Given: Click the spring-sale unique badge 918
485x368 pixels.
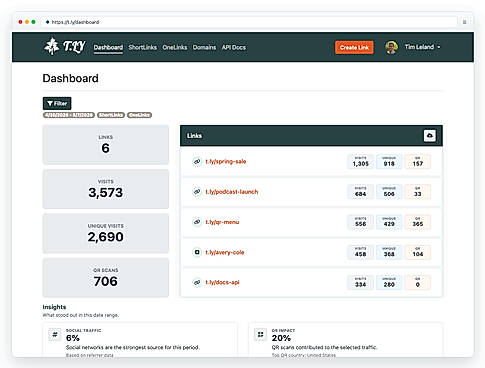Looking at the screenshot, I should pyautogui.click(x=389, y=162).
